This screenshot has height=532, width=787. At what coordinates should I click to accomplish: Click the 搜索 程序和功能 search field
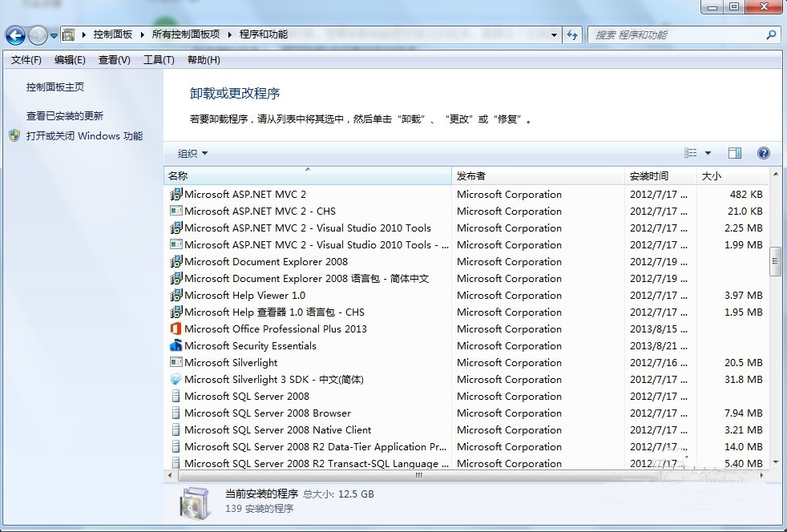pyautogui.click(x=681, y=34)
